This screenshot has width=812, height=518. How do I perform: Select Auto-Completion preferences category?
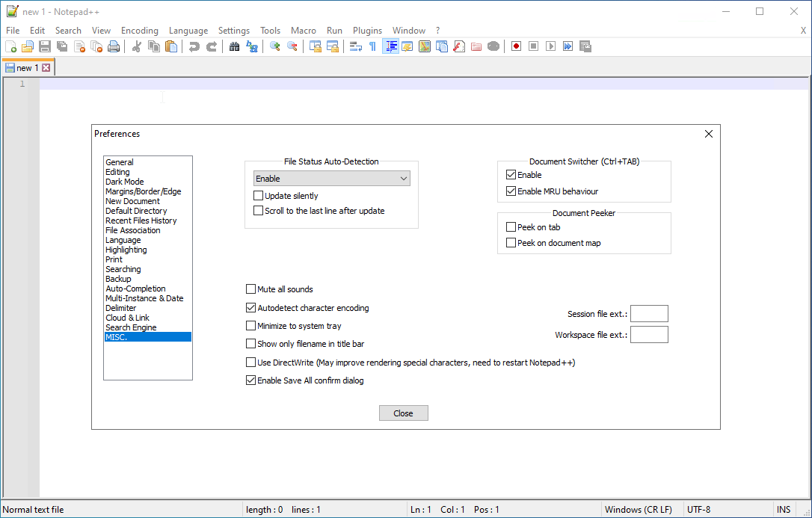[x=135, y=289]
